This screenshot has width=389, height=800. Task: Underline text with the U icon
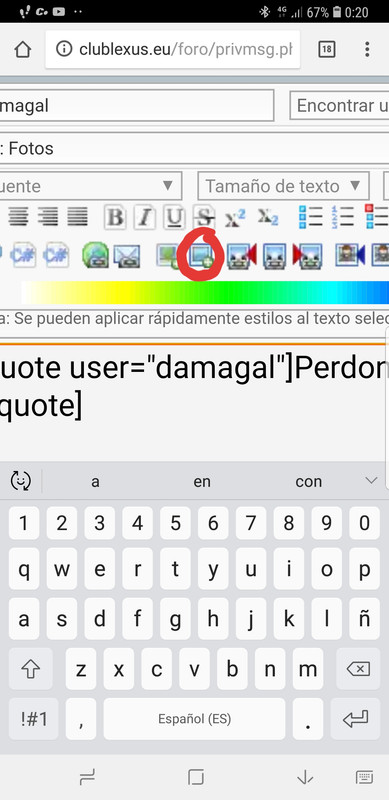coord(175,218)
